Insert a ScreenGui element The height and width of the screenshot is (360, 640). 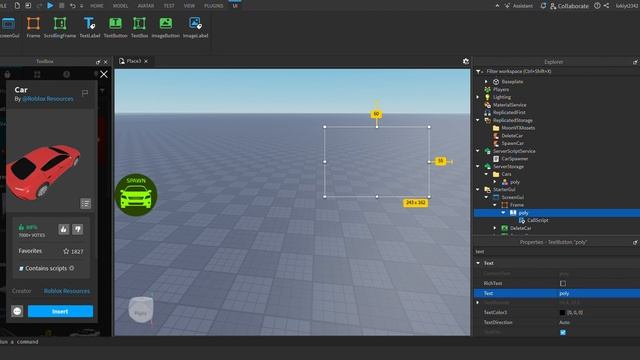(8, 27)
